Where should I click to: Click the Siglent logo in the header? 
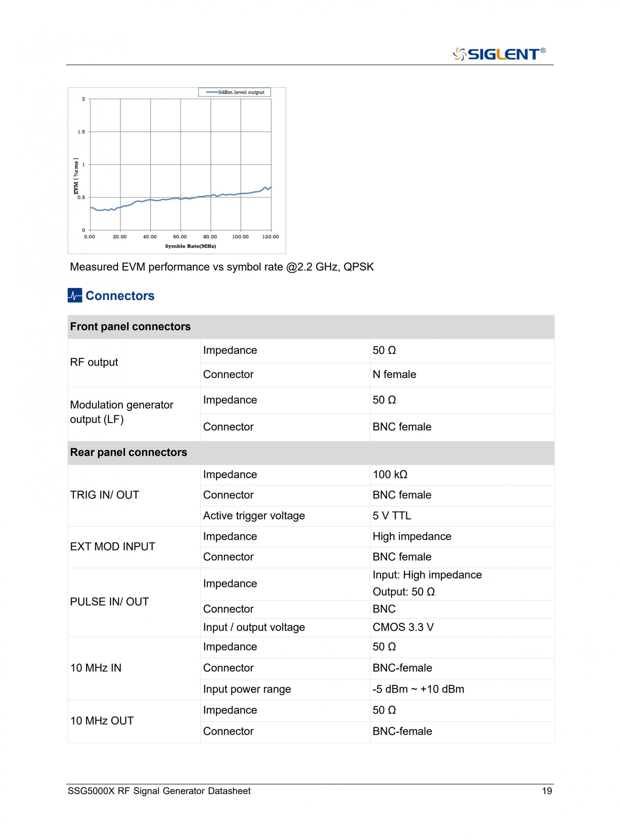pyautogui.click(x=499, y=54)
